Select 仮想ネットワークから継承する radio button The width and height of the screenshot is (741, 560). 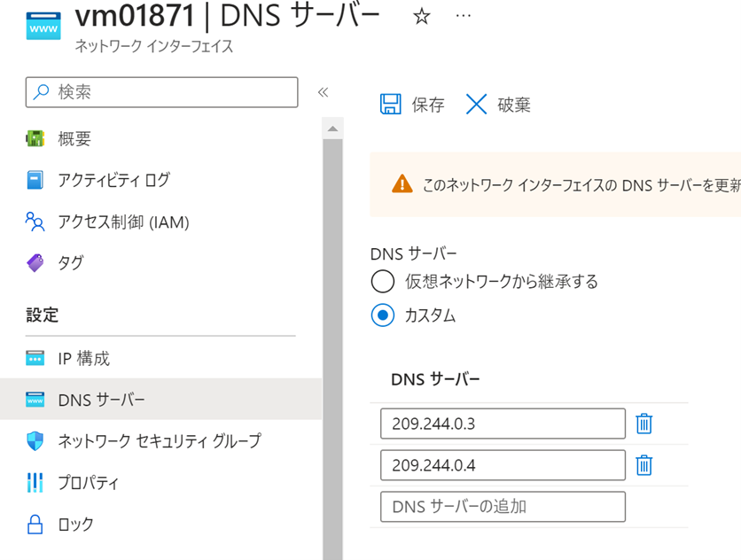[x=382, y=282]
